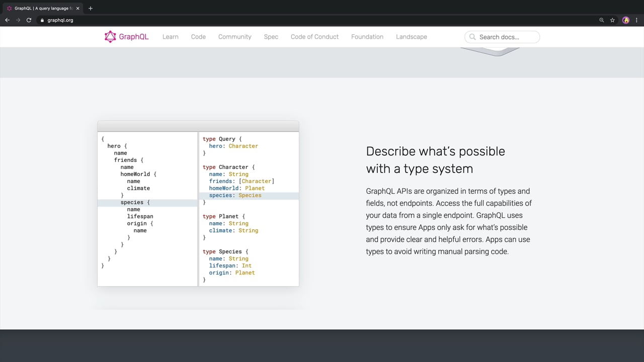This screenshot has height=362, width=644.
Task: Click the GraphQL logo in the site header
Action: point(126,37)
